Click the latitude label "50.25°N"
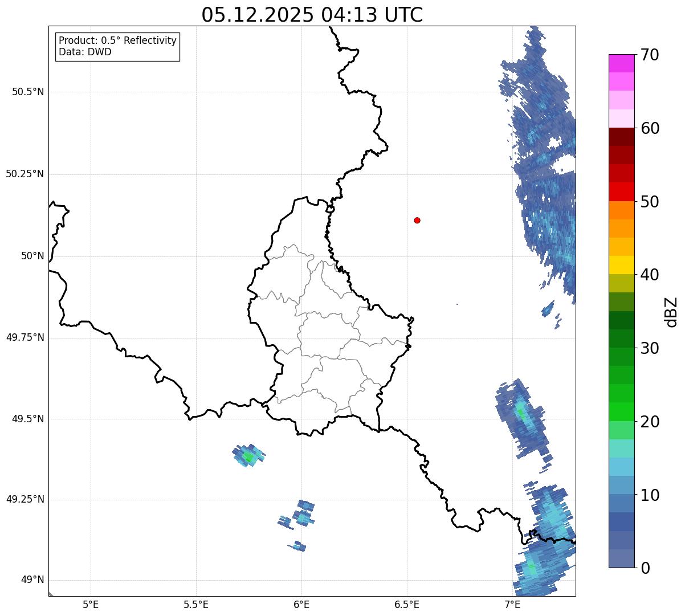 [x=25, y=174]
